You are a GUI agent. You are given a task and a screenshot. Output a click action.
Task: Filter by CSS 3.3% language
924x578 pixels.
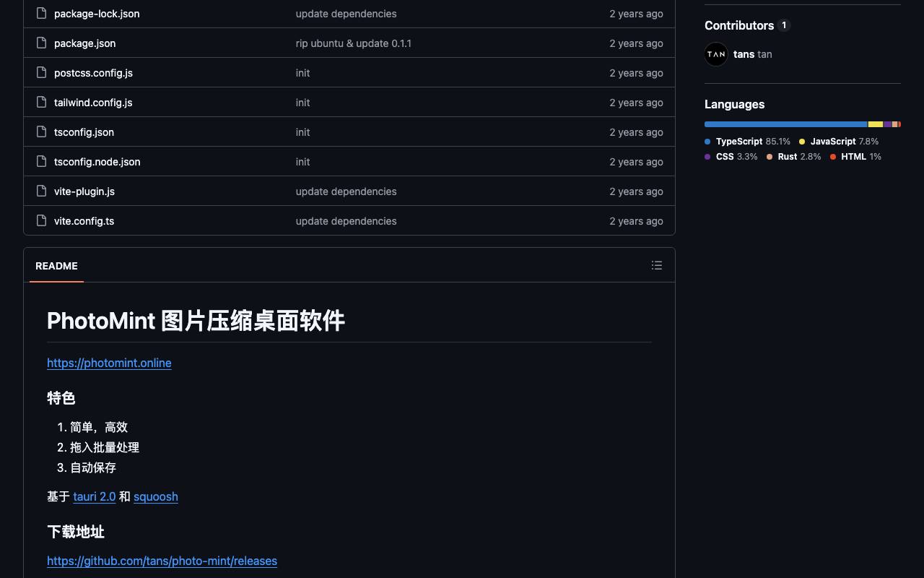coord(731,157)
